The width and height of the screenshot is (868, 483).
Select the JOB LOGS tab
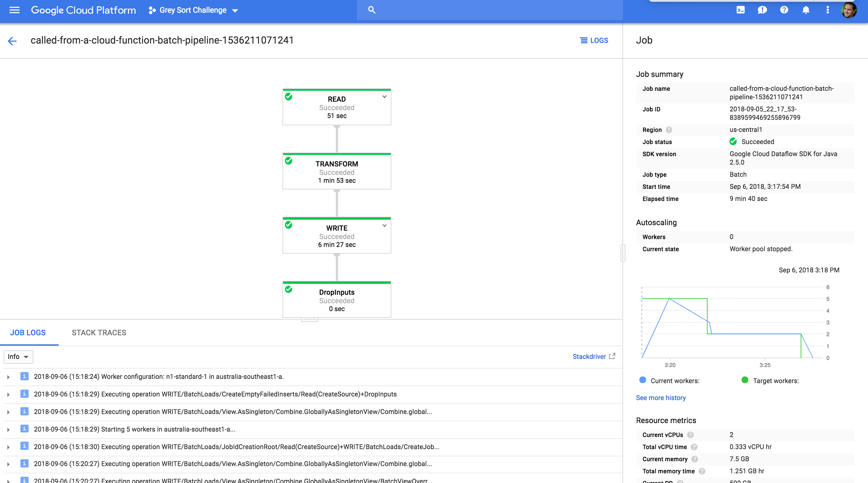click(28, 332)
